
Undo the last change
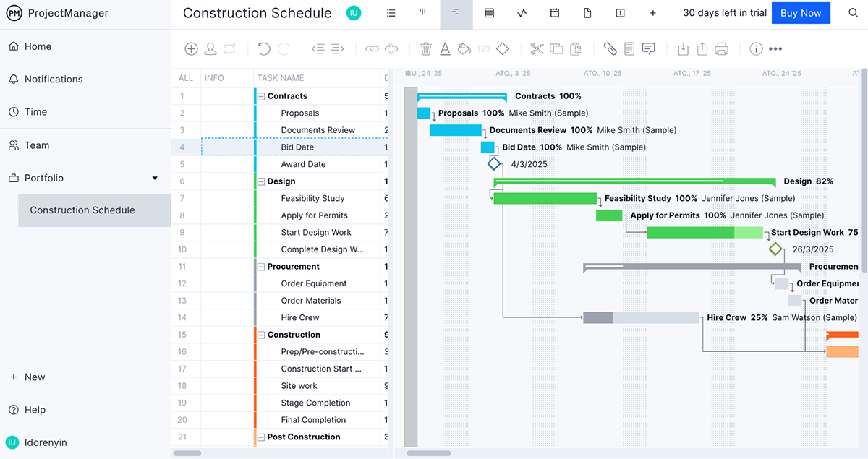click(x=264, y=48)
